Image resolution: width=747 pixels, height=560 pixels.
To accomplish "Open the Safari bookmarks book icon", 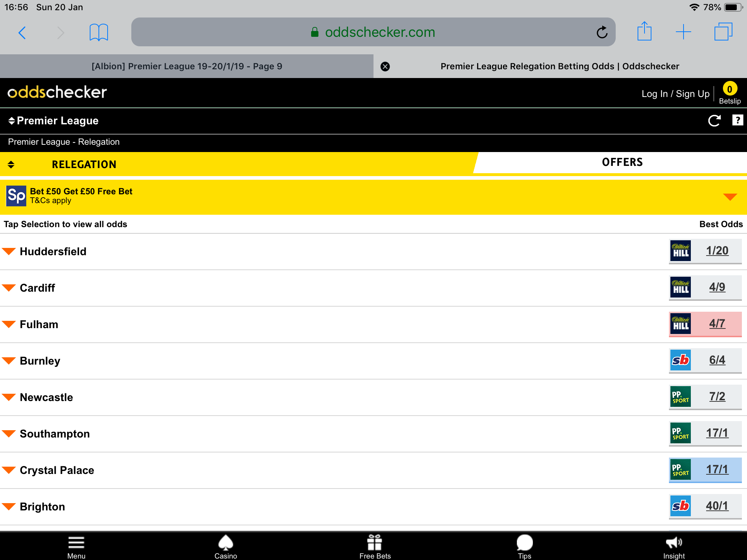I will (99, 32).
